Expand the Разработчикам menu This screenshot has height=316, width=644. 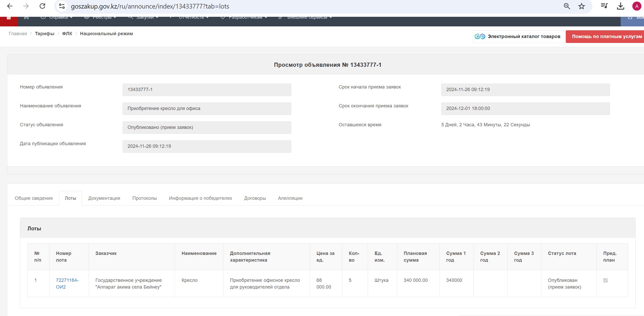coord(244,18)
